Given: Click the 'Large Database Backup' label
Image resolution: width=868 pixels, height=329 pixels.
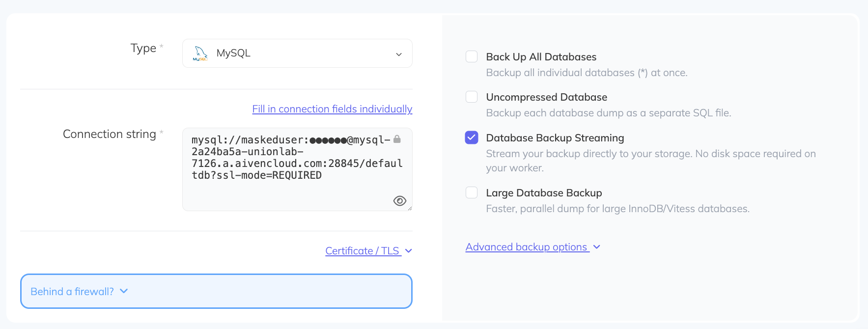Looking at the screenshot, I should click(544, 193).
